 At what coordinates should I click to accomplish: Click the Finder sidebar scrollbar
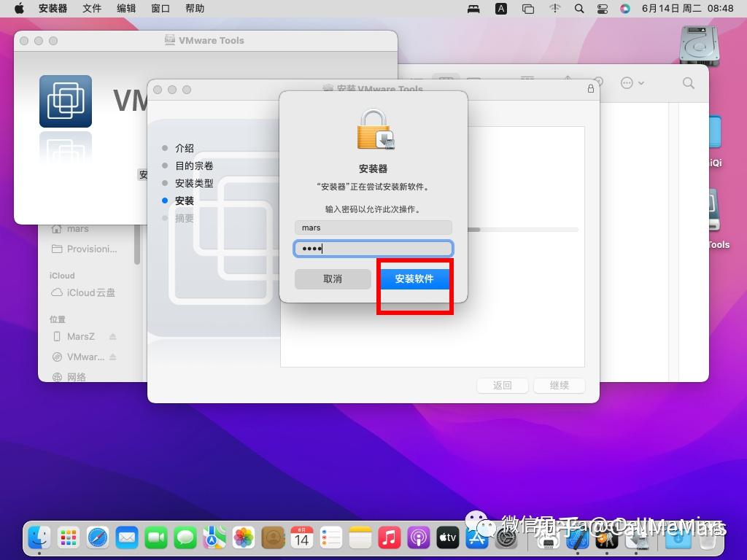pyautogui.click(x=137, y=244)
